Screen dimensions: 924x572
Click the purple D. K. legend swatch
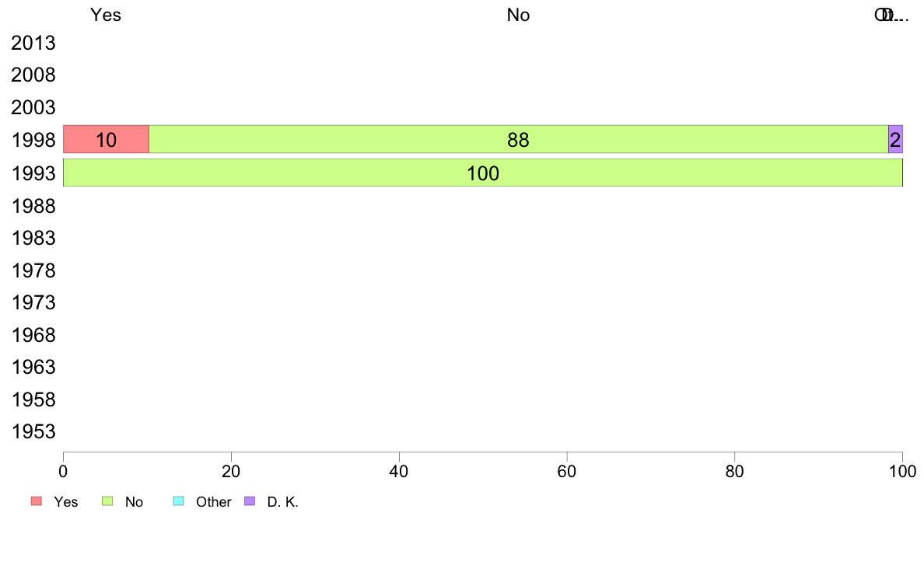[250, 501]
